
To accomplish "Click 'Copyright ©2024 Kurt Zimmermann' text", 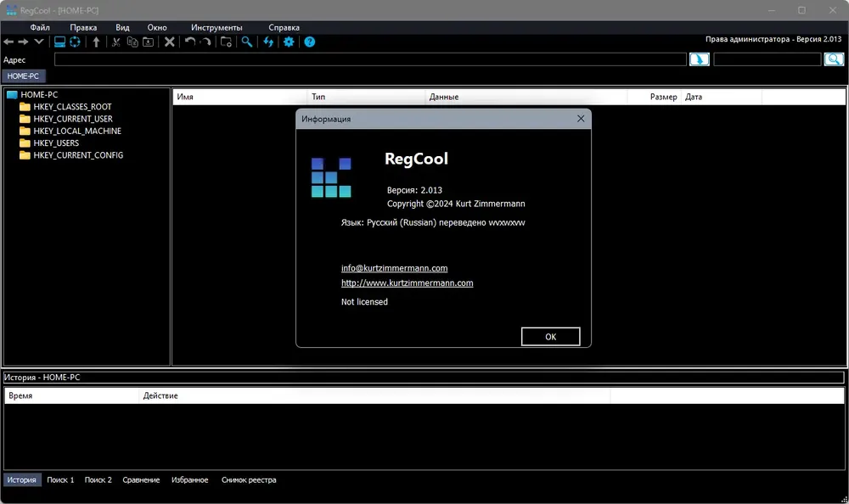I will [x=456, y=204].
